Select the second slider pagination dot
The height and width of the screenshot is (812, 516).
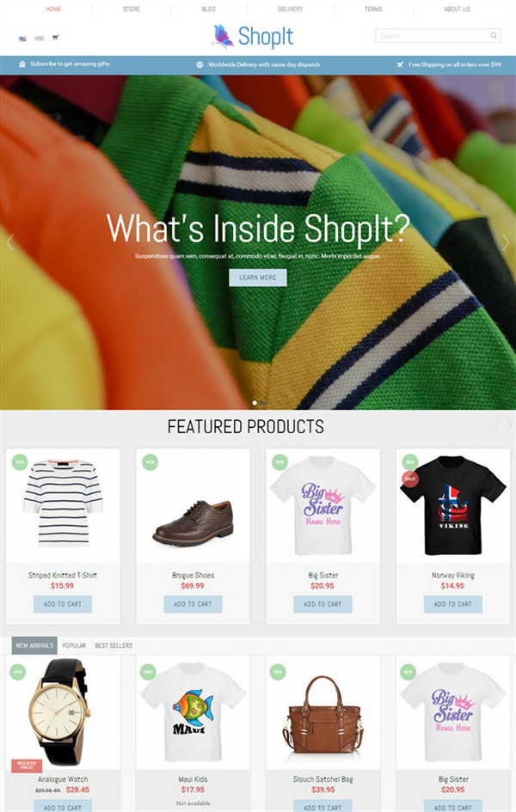[261, 402]
